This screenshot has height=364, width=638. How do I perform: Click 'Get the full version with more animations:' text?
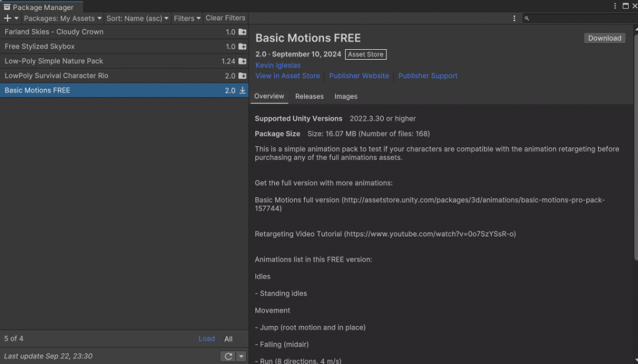click(x=324, y=183)
